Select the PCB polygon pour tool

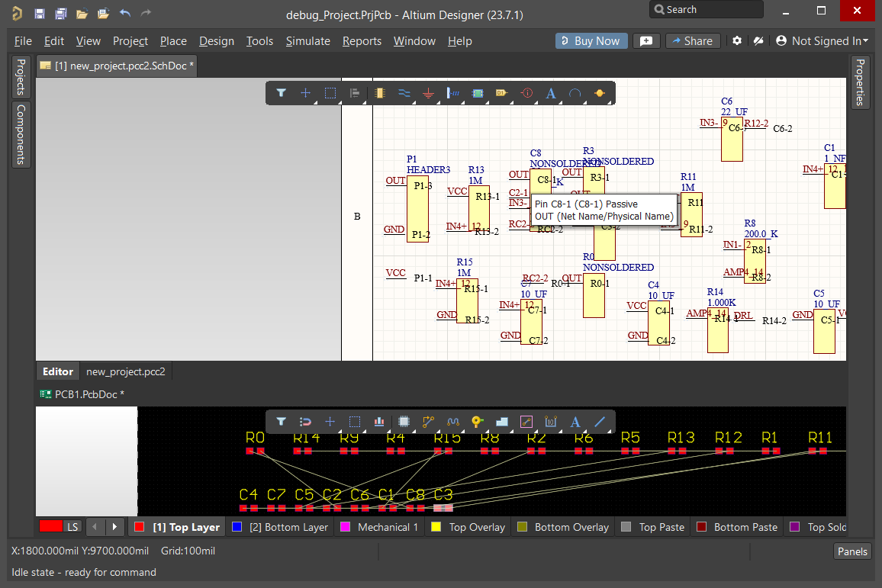coord(501,421)
